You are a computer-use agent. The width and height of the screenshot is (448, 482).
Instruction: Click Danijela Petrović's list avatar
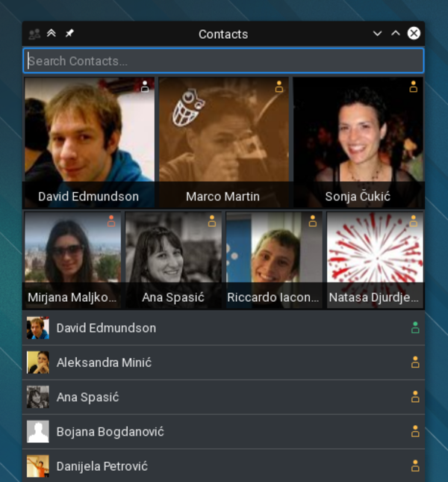point(38,466)
